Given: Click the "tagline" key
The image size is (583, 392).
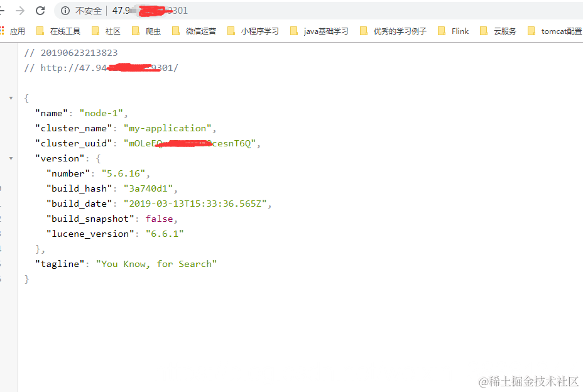Looking at the screenshot, I should click(60, 264).
